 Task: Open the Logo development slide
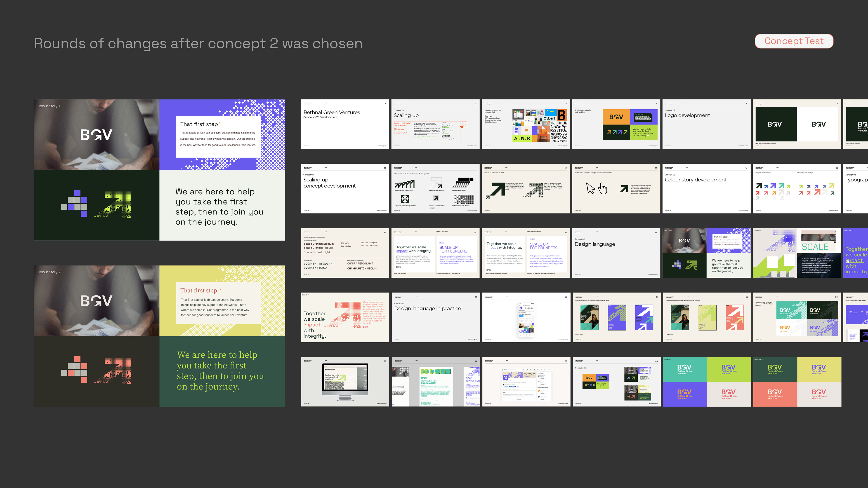pyautogui.click(x=707, y=124)
